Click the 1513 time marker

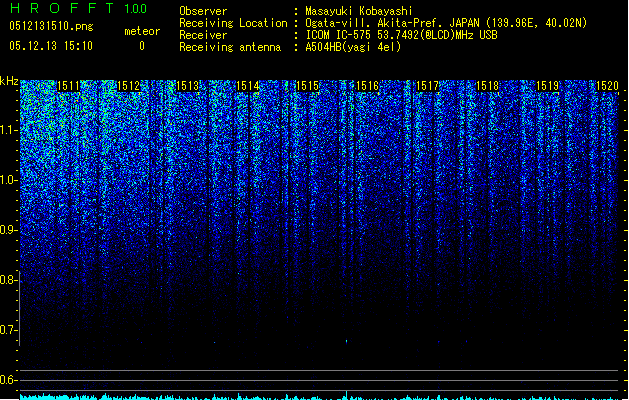188,86
